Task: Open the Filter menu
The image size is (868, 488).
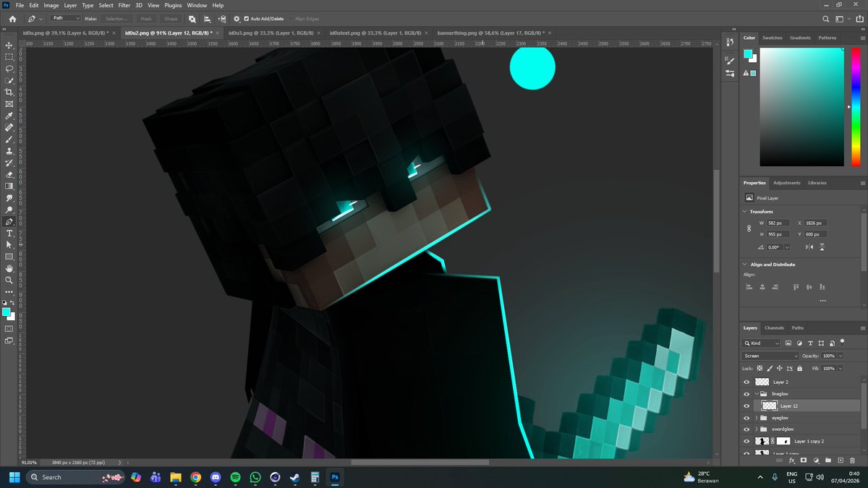Action: [124, 5]
